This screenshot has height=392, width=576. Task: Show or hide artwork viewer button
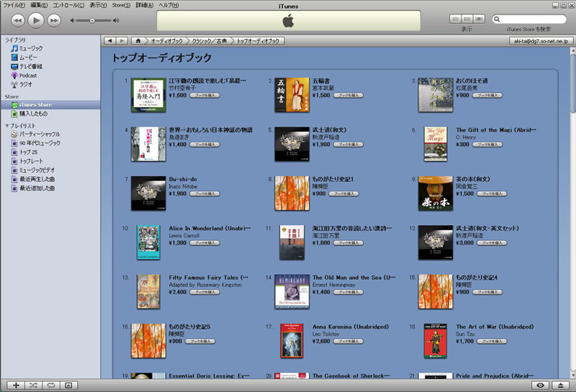68,385
